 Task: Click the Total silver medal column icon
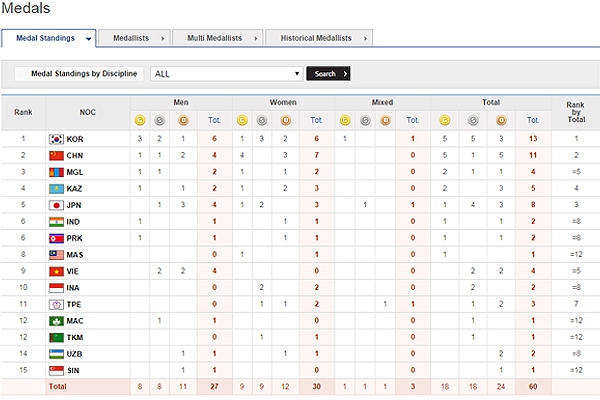473,121
